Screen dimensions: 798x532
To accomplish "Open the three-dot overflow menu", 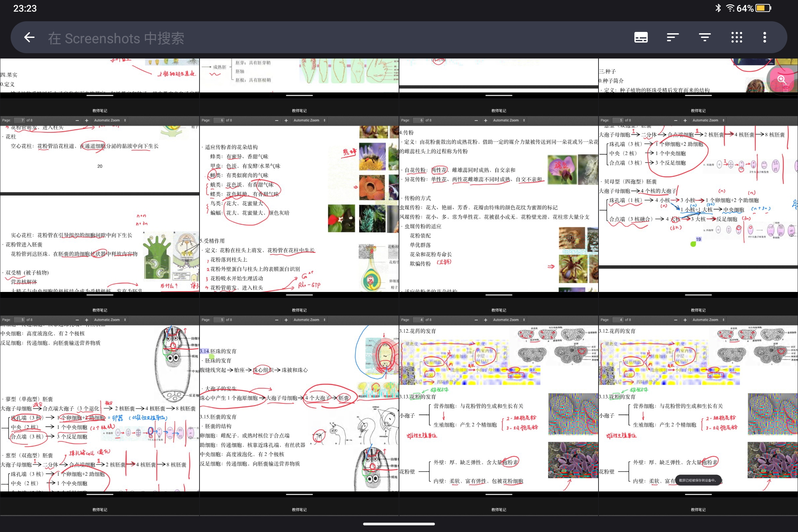I will click(765, 37).
